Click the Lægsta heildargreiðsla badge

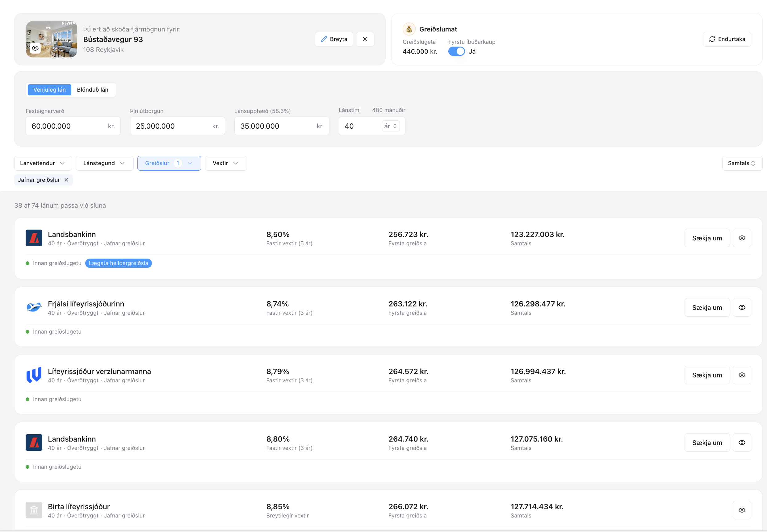[118, 263]
